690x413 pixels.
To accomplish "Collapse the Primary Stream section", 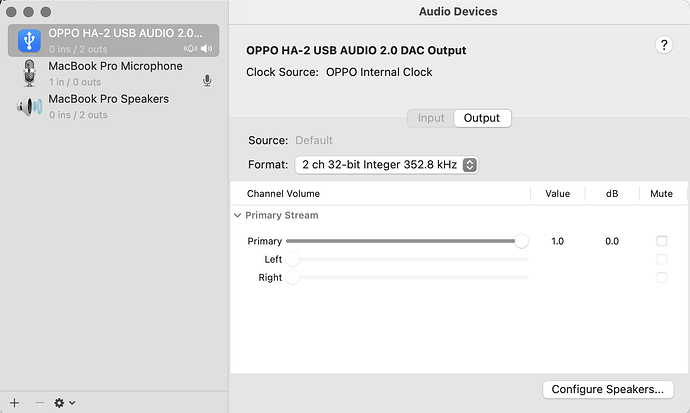I will click(238, 216).
